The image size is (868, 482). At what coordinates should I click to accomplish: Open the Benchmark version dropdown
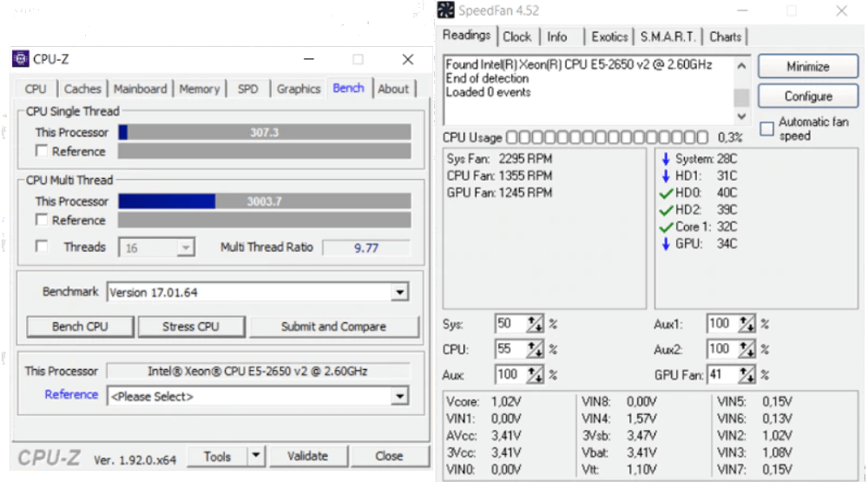(399, 292)
